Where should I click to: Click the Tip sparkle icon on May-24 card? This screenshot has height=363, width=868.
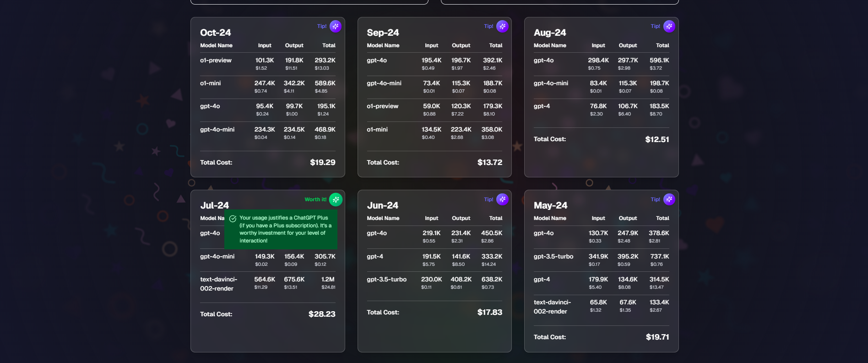coord(669,199)
